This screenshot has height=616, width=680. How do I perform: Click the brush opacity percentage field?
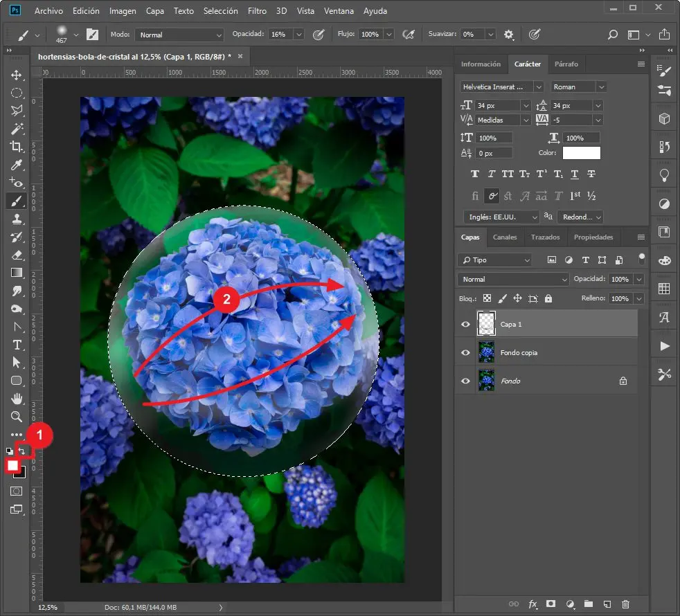coord(280,35)
